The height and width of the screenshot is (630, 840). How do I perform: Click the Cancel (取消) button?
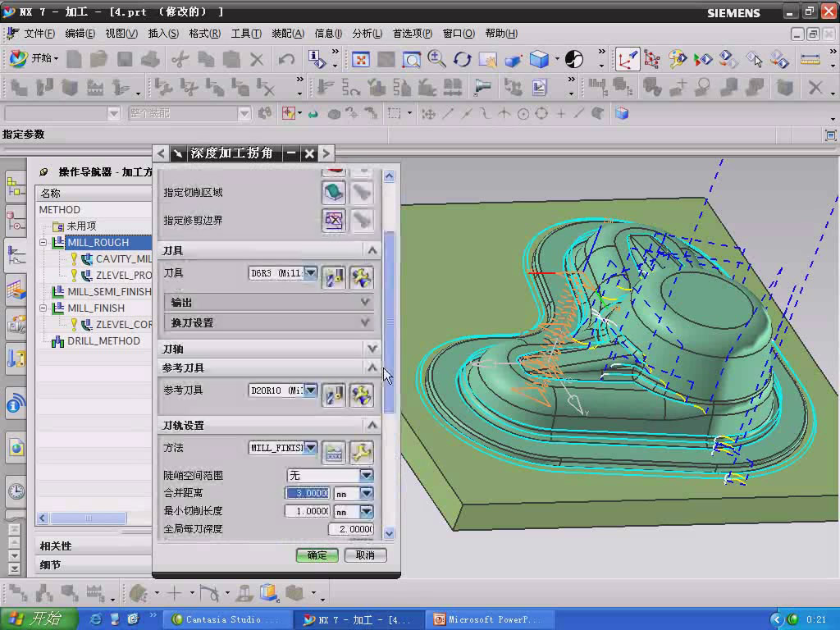coord(365,555)
